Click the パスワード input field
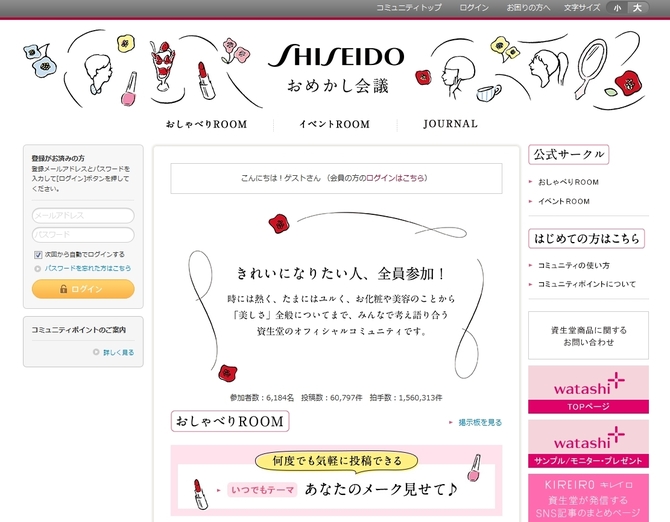This screenshot has height=522, width=670. click(x=83, y=235)
